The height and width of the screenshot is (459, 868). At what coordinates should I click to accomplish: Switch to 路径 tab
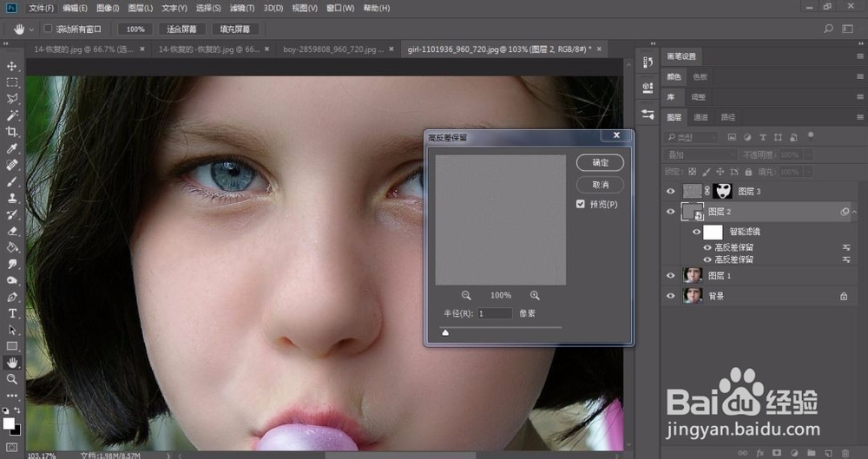click(x=728, y=117)
